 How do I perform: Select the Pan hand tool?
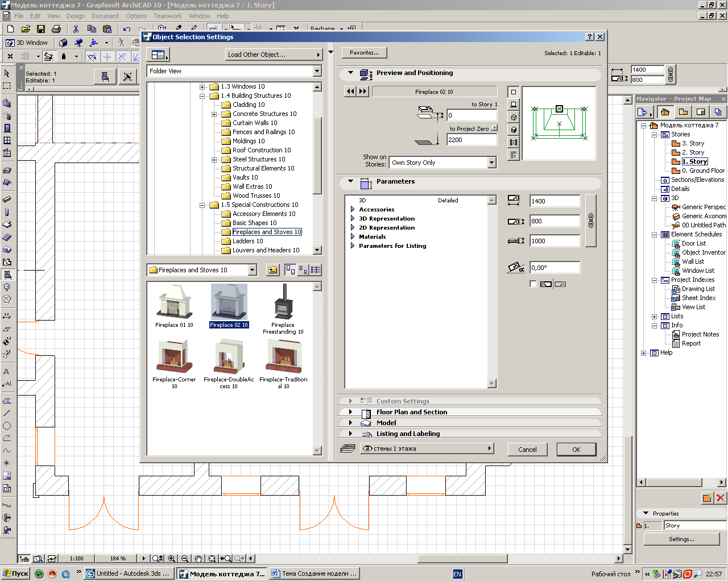click(x=198, y=559)
